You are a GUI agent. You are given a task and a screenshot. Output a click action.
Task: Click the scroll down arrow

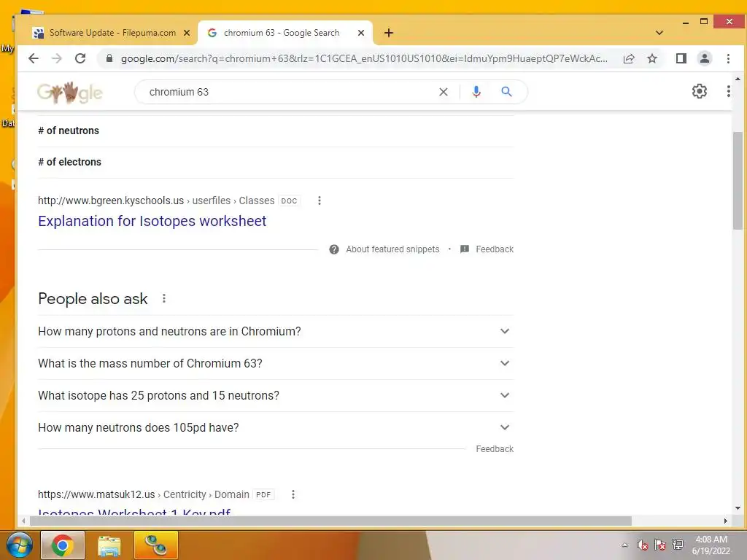click(x=738, y=508)
